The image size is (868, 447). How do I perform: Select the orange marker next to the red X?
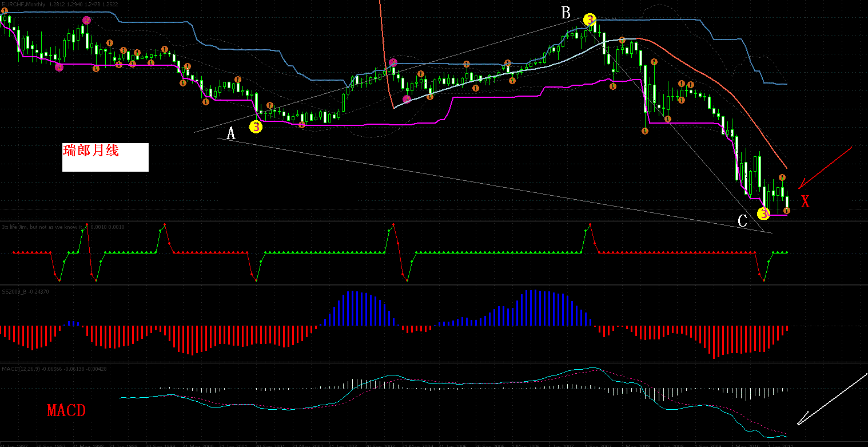[787, 211]
